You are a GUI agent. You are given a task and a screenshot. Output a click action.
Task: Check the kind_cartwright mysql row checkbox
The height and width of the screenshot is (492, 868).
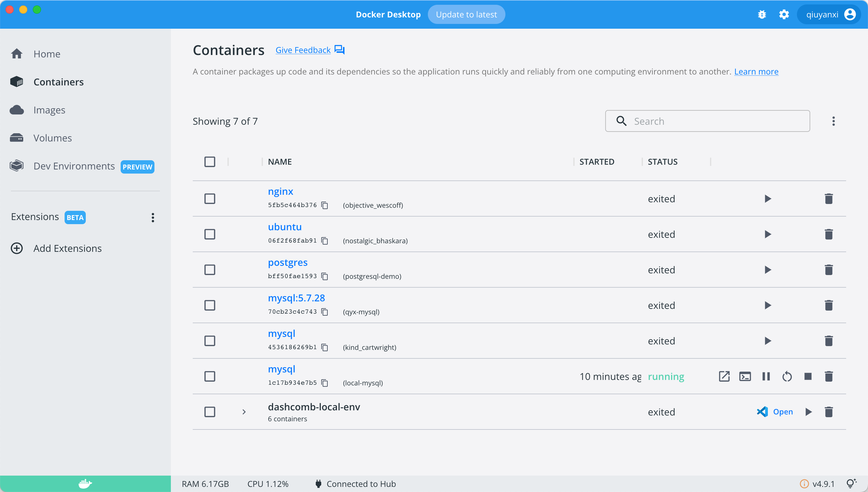(210, 341)
